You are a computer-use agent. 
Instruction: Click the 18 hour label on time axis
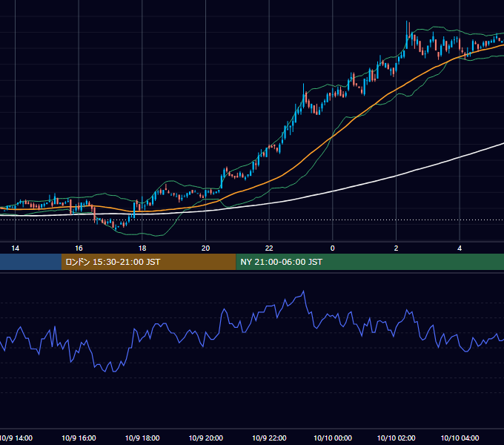click(x=142, y=248)
